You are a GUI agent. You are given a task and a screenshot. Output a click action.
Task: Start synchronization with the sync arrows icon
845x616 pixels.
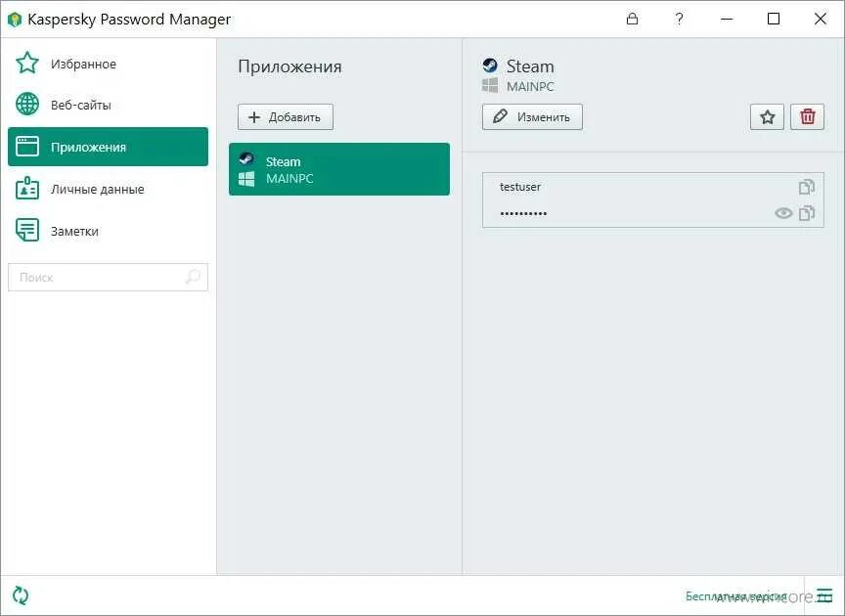click(21, 595)
